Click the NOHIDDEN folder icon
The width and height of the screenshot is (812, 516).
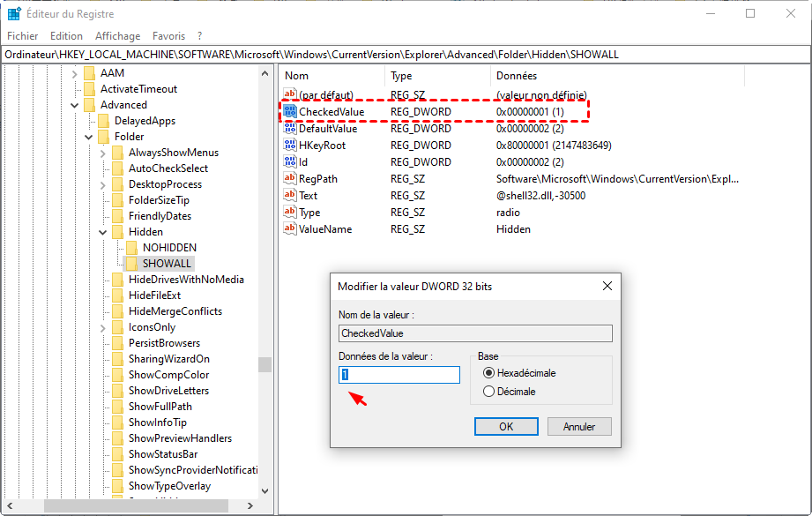click(132, 248)
